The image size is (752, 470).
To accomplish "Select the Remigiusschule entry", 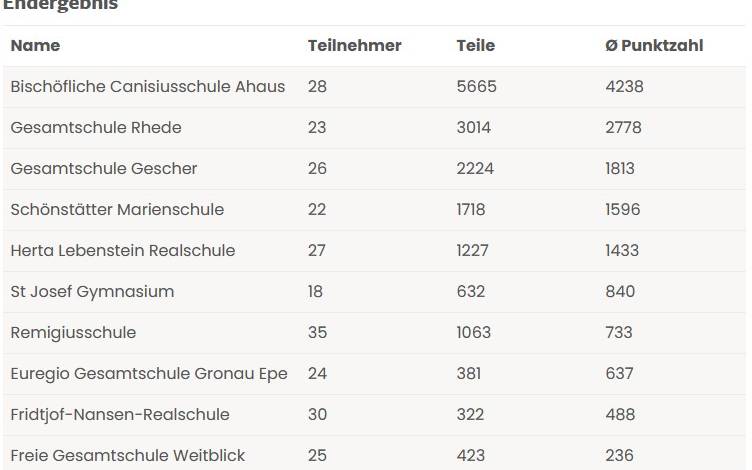I will [x=73, y=333].
